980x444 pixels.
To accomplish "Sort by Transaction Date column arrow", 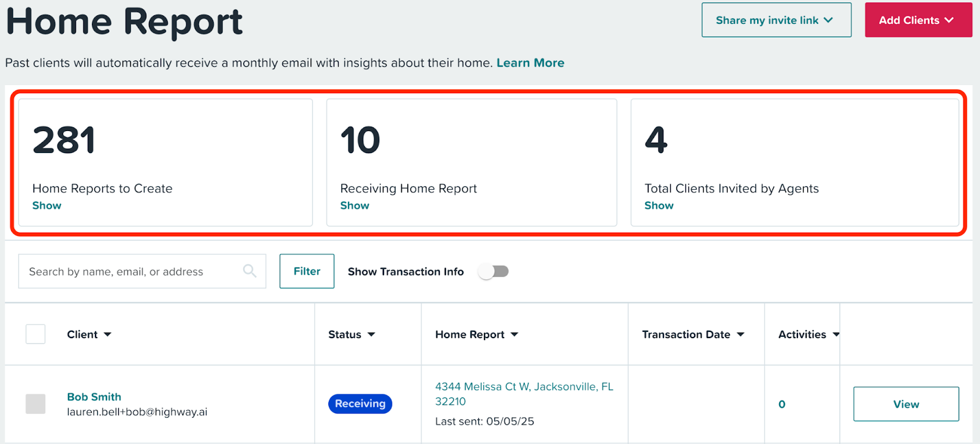I will click(x=741, y=334).
